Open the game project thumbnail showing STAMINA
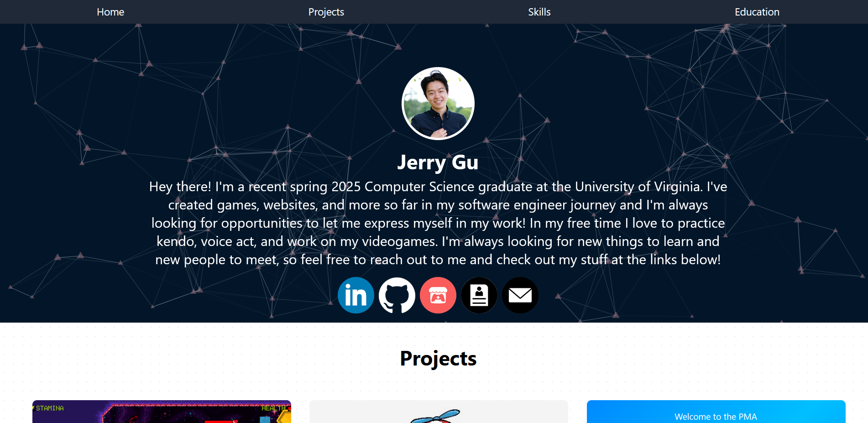 [162, 412]
